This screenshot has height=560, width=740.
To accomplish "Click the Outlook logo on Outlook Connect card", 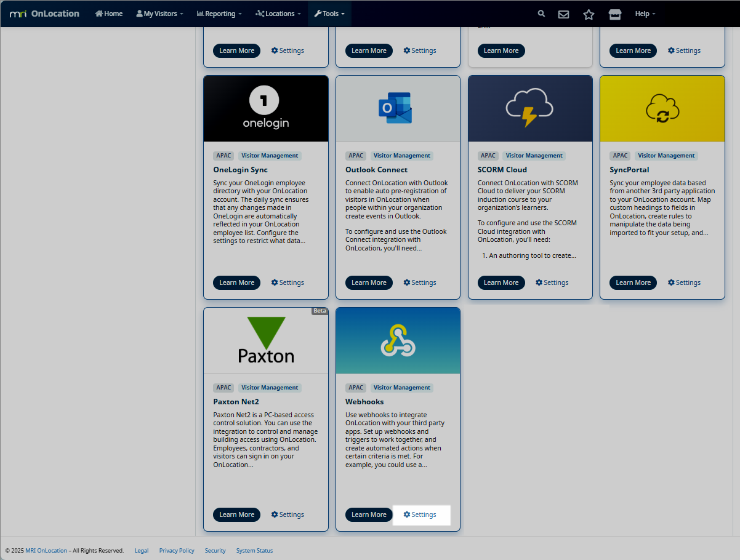I will point(395,108).
